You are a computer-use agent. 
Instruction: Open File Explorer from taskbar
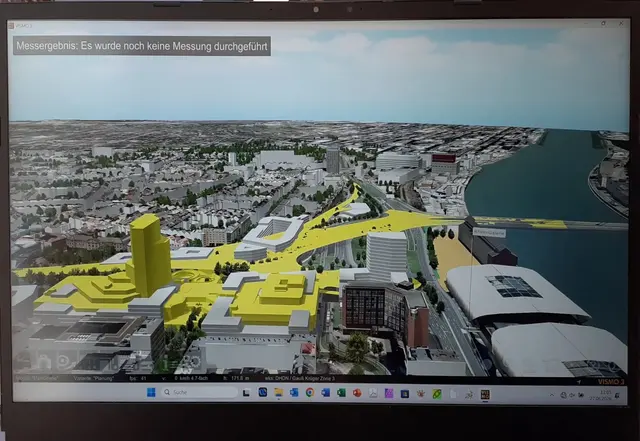coord(278,392)
